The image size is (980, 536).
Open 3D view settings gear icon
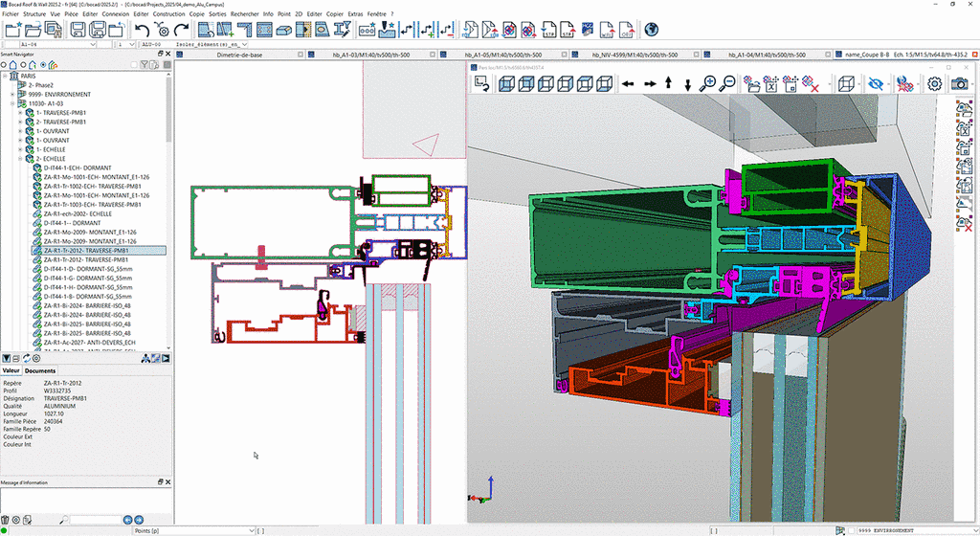pyautogui.click(x=935, y=84)
